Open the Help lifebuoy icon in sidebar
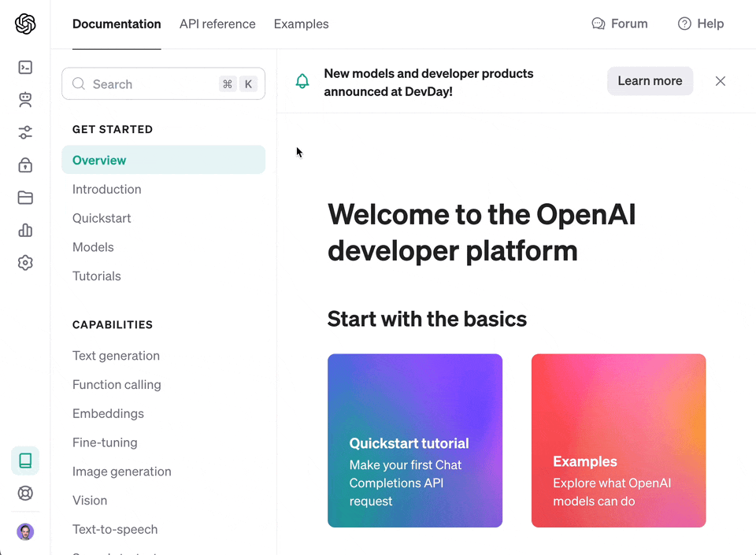756x555 pixels. click(25, 494)
